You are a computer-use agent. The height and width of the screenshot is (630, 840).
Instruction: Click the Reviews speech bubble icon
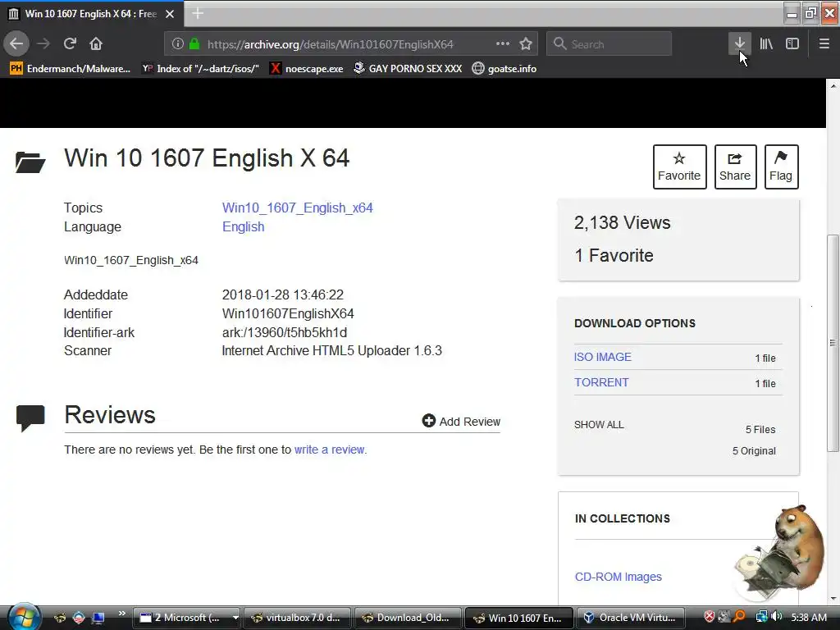click(30, 418)
